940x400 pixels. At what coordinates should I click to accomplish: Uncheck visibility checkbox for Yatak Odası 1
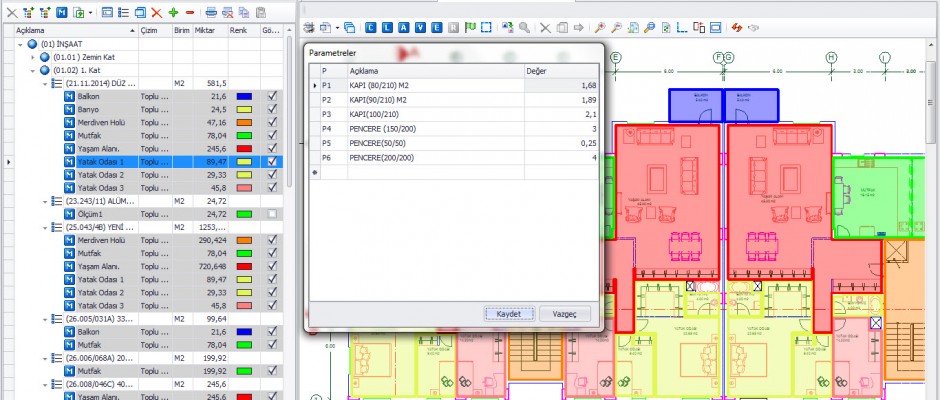point(271,161)
